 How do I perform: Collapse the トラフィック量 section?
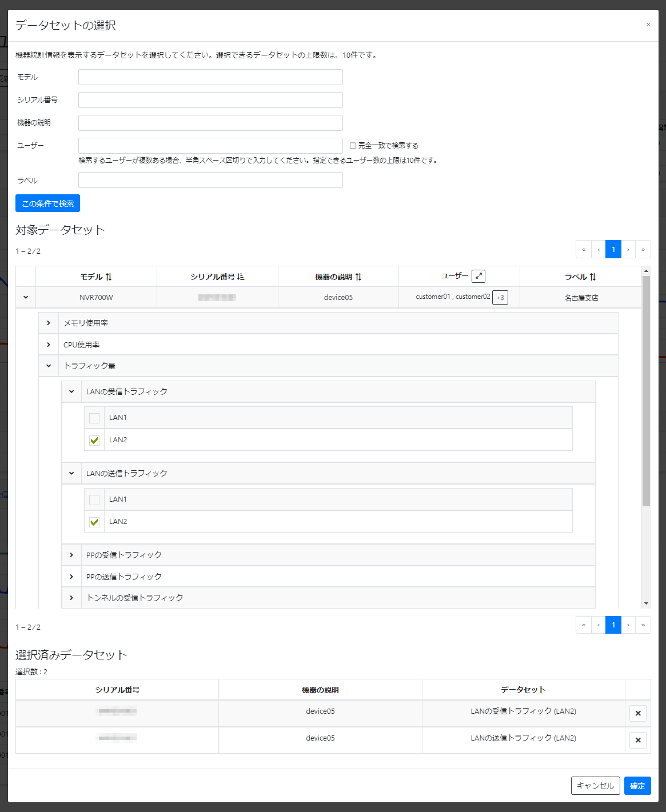[49, 365]
